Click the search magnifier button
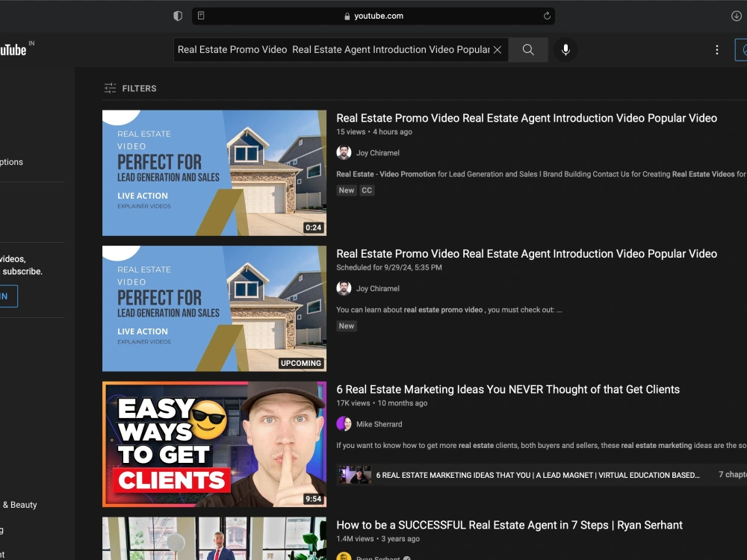The width and height of the screenshot is (747, 560). (x=528, y=49)
